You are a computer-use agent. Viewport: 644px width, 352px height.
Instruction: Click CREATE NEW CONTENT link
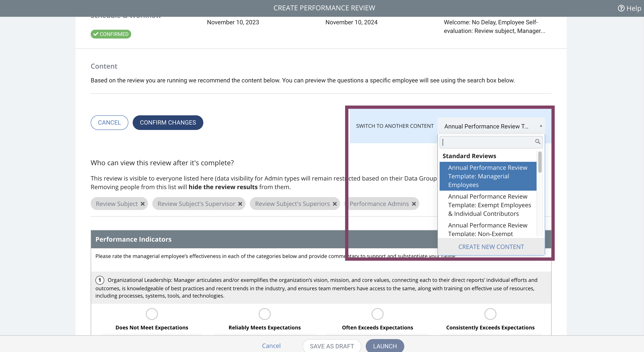[x=491, y=247]
